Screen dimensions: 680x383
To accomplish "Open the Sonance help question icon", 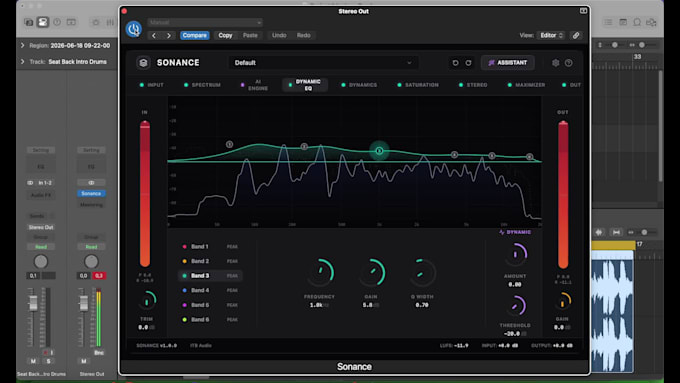I will coord(569,63).
